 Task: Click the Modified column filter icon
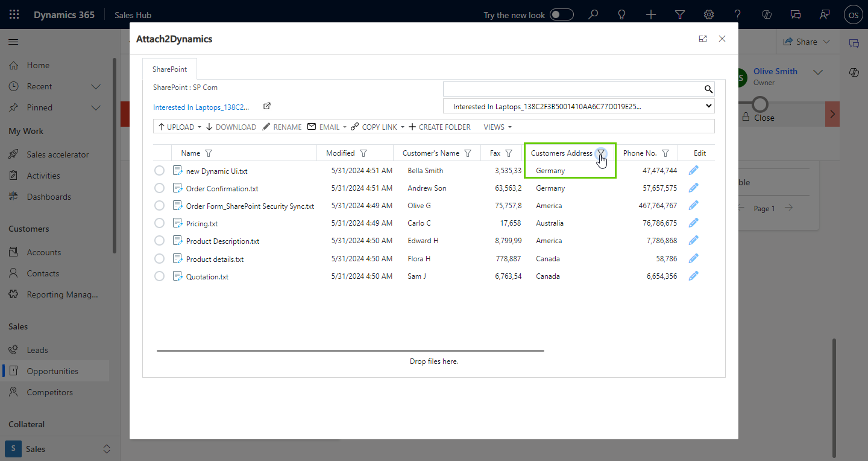pos(363,153)
